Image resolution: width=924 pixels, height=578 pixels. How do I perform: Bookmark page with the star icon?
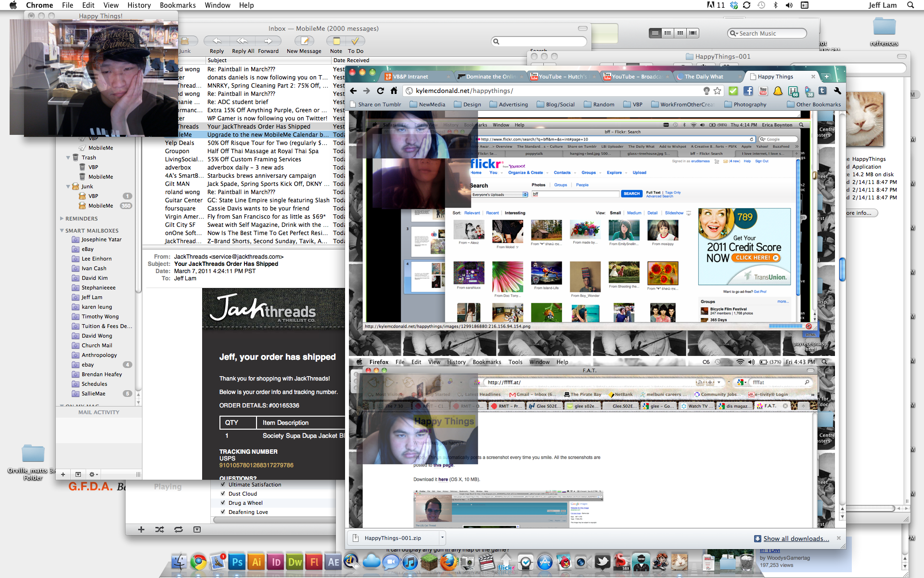pyautogui.click(x=718, y=91)
